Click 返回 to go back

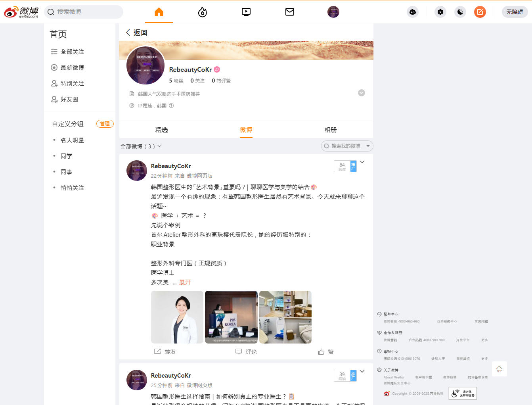137,32
